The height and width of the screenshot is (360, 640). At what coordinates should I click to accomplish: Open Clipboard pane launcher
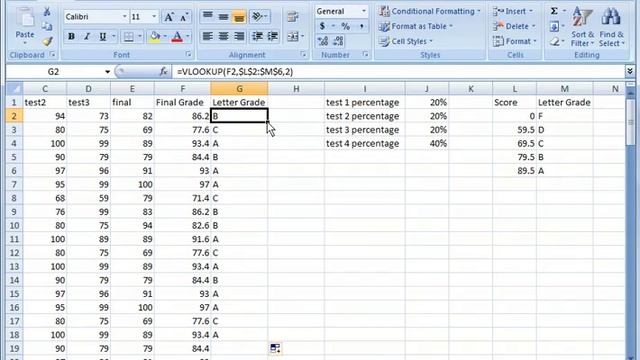[x=52, y=54]
